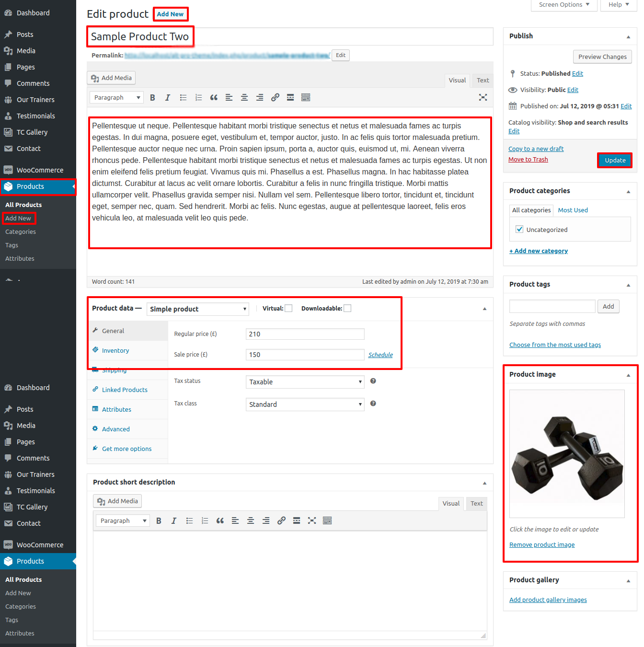The height and width of the screenshot is (647, 644).
Task: Insert blockquote in main description editor
Action: [x=214, y=98]
